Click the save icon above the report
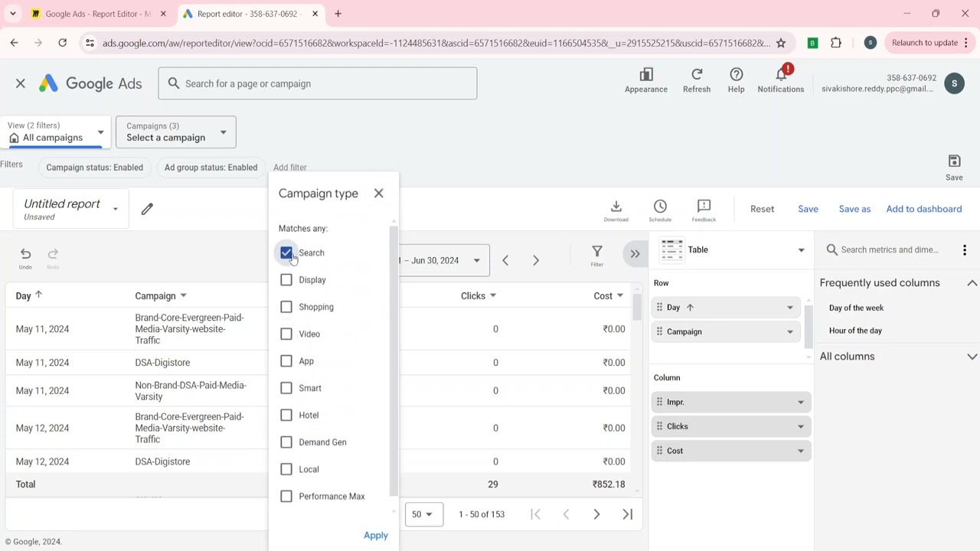Image resolution: width=980 pixels, height=551 pixels. 954,167
